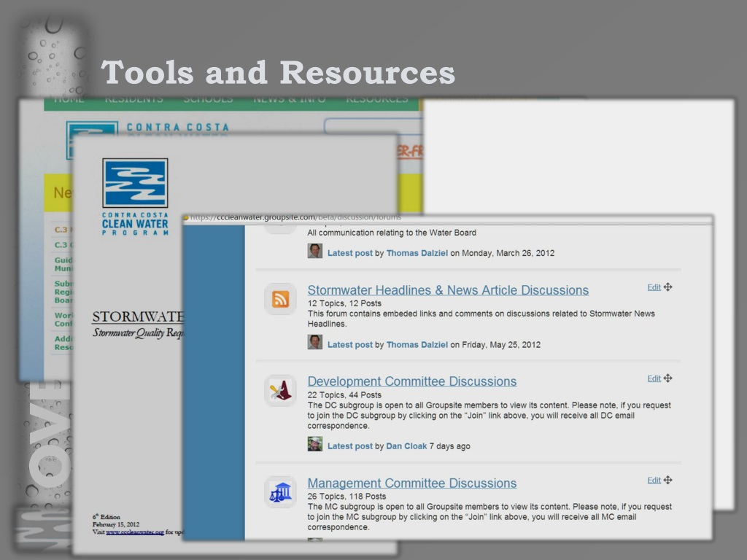Click Edit for Stormwater Headlines forum

(x=654, y=287)
